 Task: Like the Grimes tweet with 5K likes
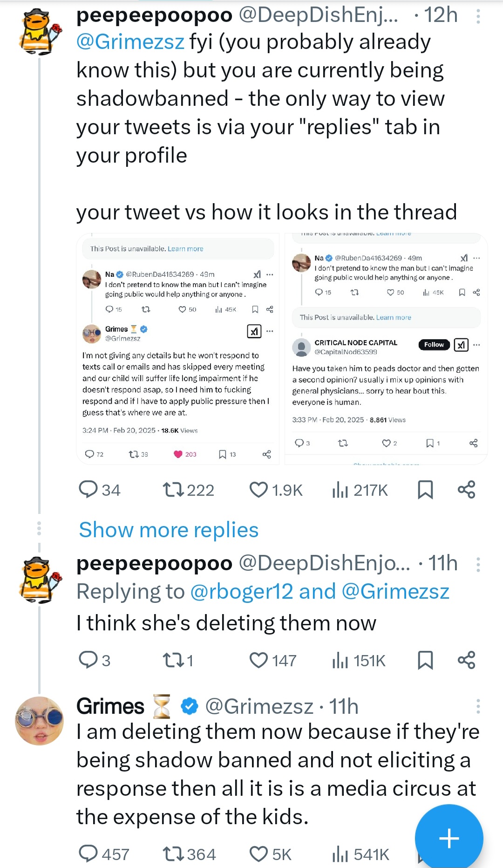[259, 854]
